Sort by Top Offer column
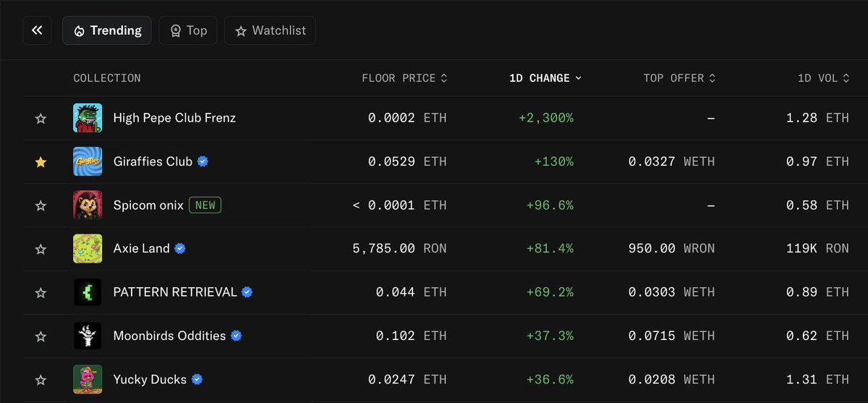The width and height of the screenshot is (868, 403). tap(679, 78)
